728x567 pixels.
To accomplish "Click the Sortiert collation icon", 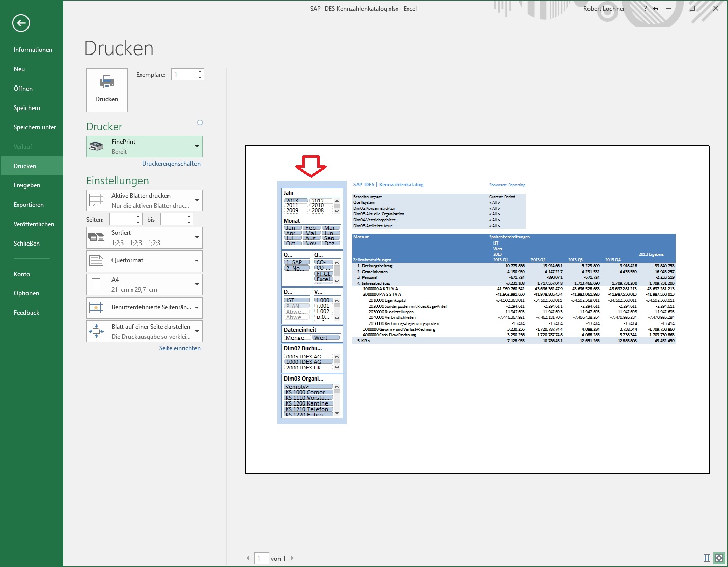I will coord(96,236).
